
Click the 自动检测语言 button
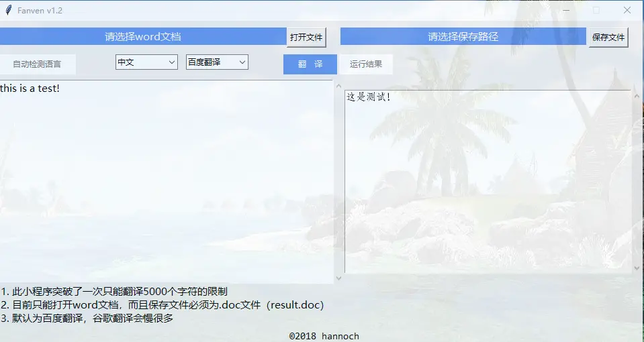click(37, 64)
